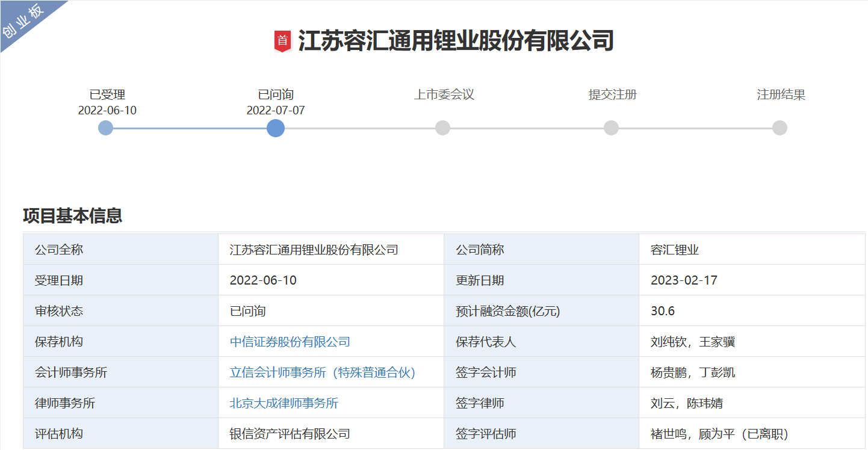868x450 pixels.
Task: Click the 签字会计师 label cell
Action: coord(541,372)
